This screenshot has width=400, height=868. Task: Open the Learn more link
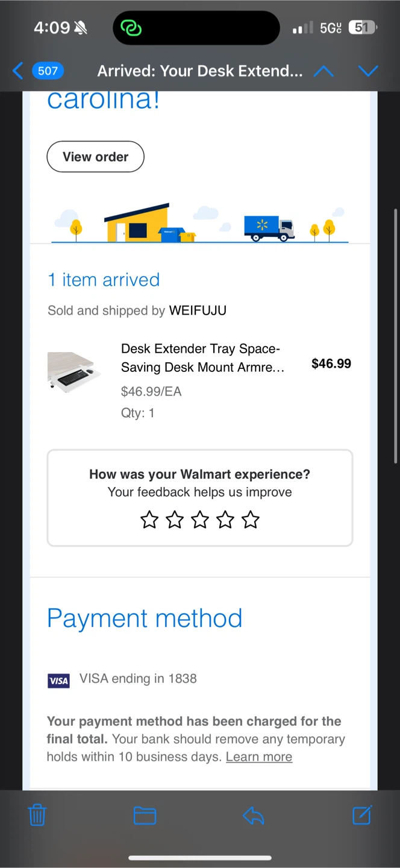259,756
